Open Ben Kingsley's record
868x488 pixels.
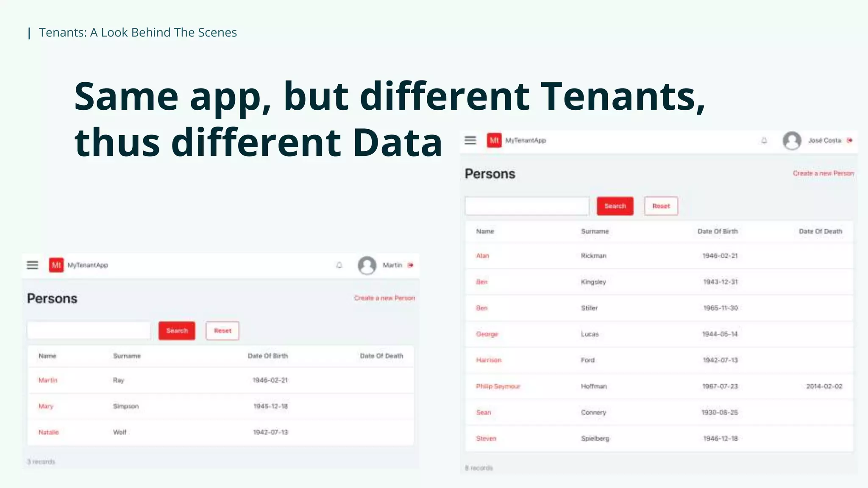tap(482, 282)
